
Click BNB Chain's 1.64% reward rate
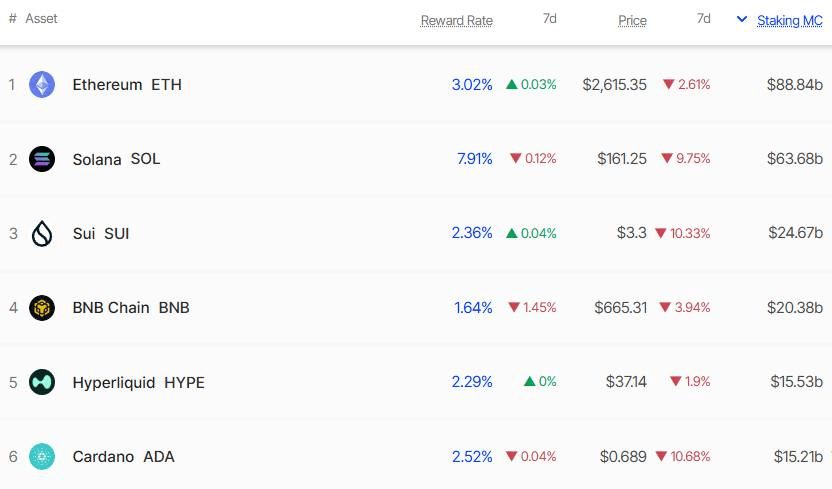(473, 308)
